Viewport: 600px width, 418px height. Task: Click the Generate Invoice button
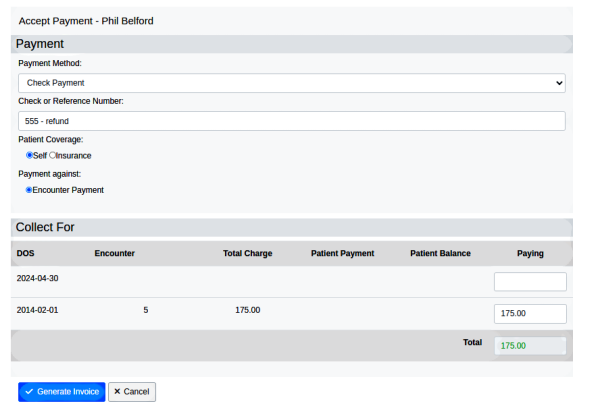(x=62, y=392)
